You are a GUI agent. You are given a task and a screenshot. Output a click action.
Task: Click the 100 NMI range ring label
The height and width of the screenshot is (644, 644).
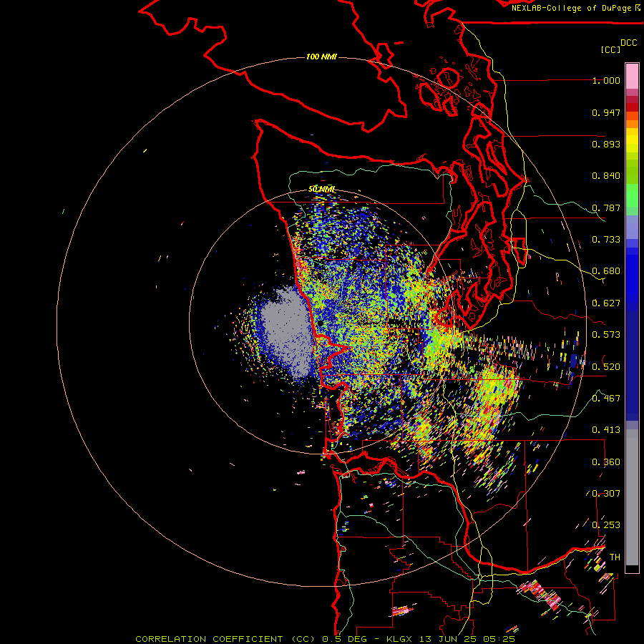point(321,57)
